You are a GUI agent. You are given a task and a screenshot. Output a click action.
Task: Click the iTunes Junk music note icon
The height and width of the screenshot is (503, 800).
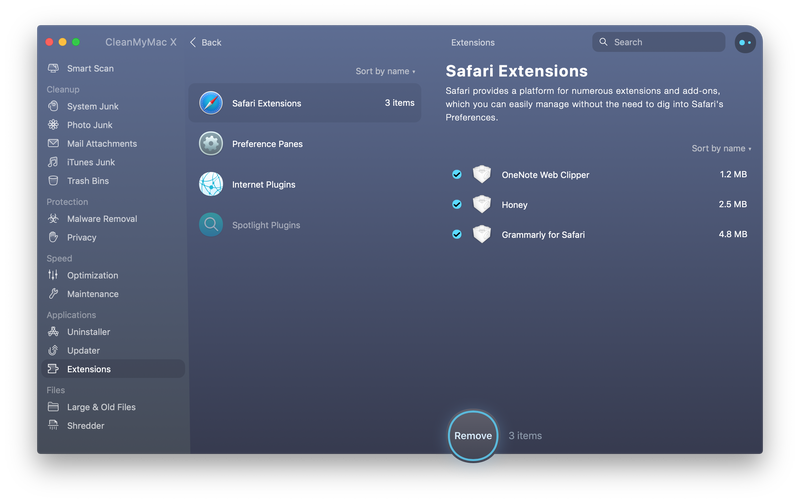[53, 162]
